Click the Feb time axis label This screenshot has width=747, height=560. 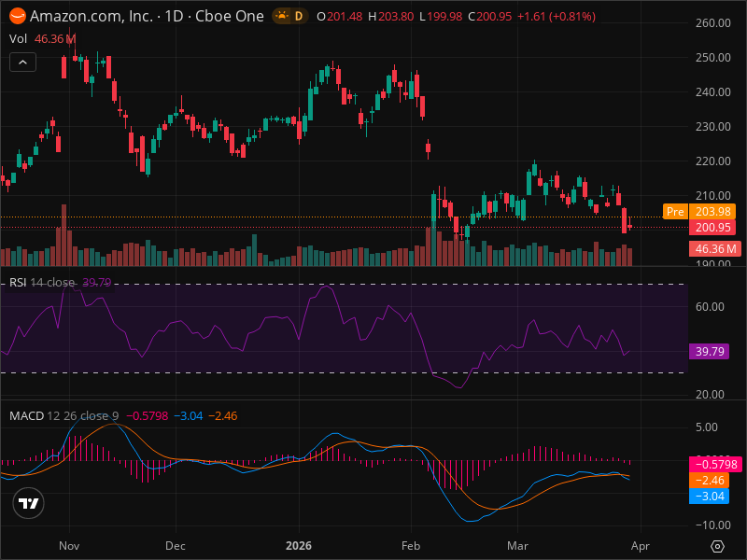point(411,546)
